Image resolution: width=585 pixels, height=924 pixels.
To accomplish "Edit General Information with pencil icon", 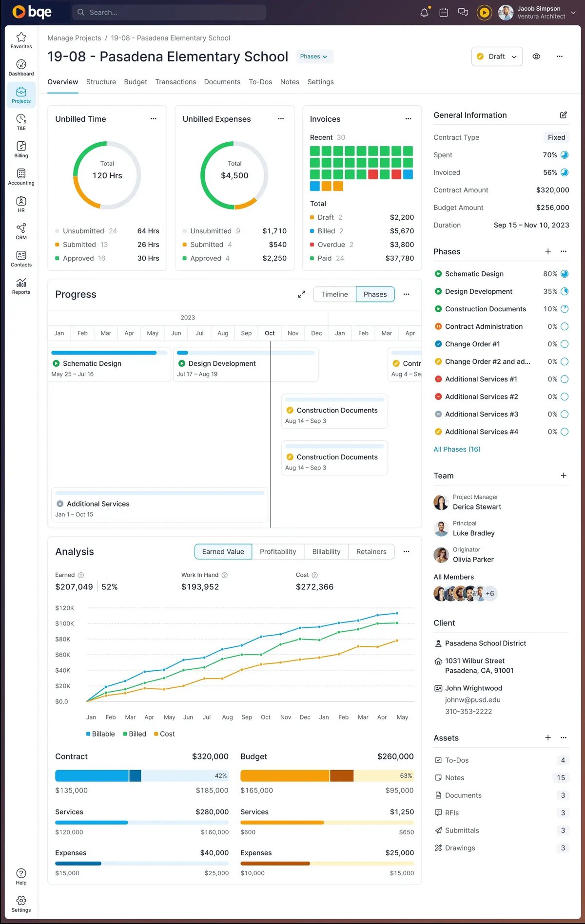I will click(x=563, y=115).
